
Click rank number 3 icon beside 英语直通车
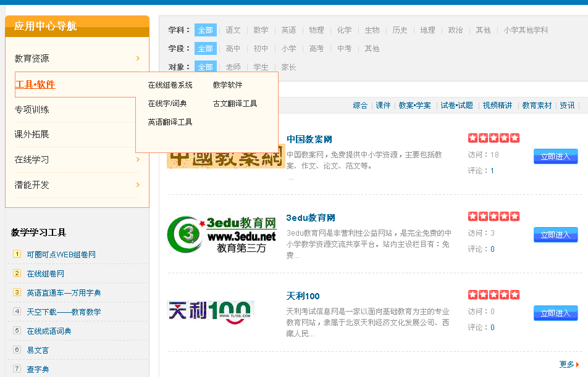tap(17, 292)
